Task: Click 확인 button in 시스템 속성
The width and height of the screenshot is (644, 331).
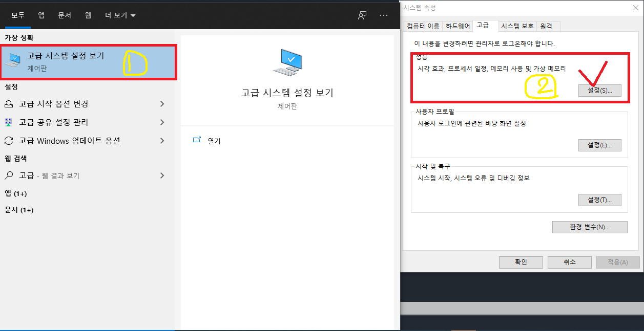Action: 521,262
